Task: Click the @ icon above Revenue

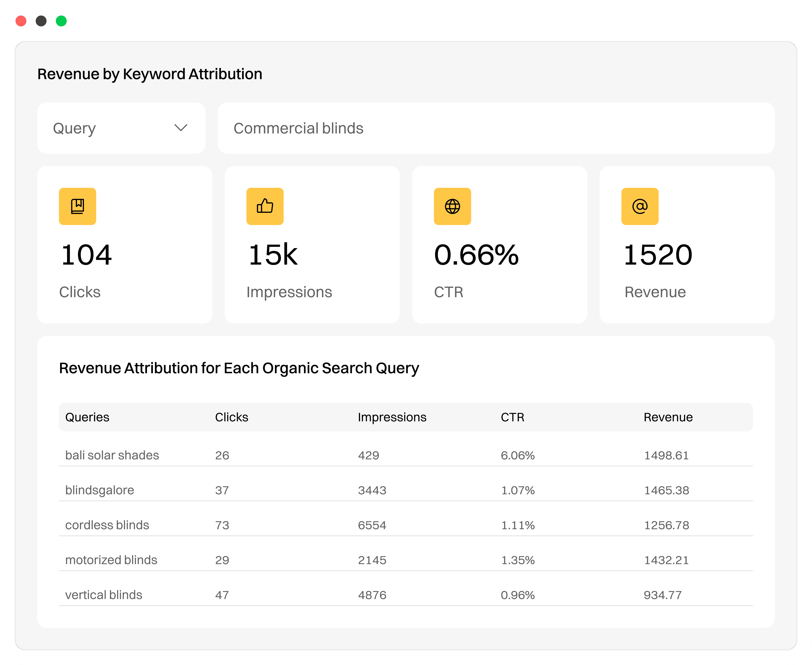Action: [x=640, y=206]
